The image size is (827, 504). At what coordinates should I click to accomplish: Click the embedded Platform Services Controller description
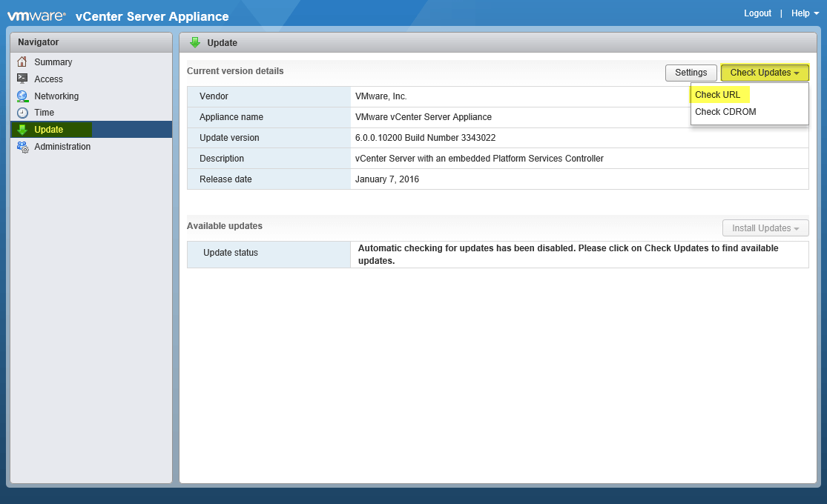point(479,158)
